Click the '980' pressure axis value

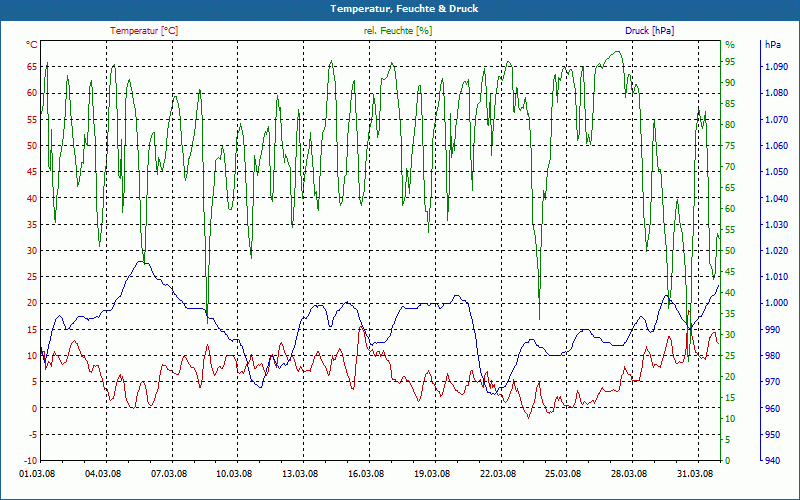coord(773,356)
